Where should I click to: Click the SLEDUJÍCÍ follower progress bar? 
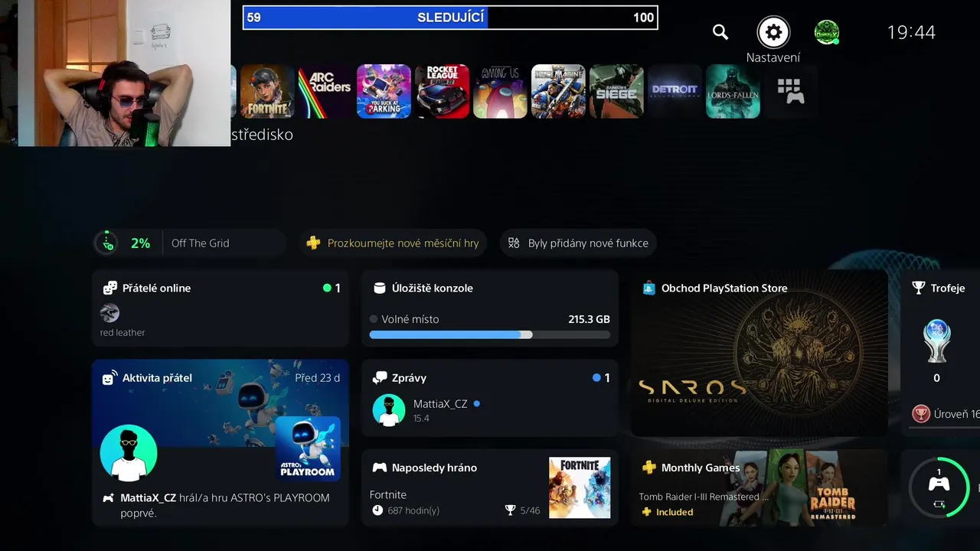[x=450, y=18]
